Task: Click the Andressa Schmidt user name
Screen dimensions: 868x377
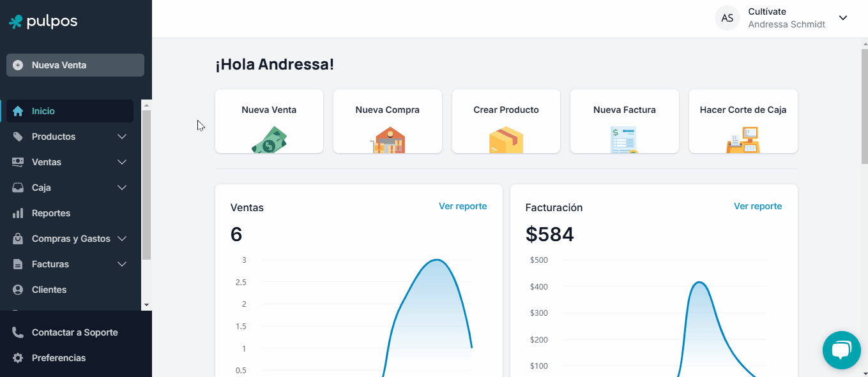Action: (786, 24)
